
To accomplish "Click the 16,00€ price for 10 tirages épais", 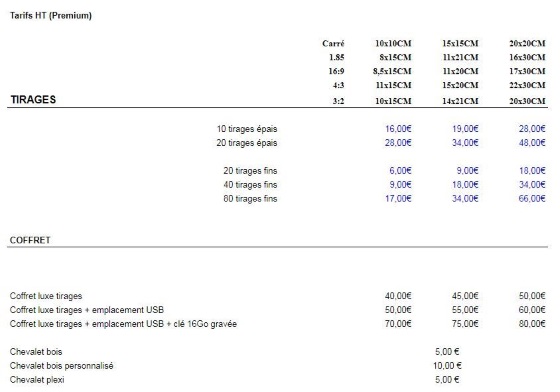I will pyautogui.click(x=398, y=129).
